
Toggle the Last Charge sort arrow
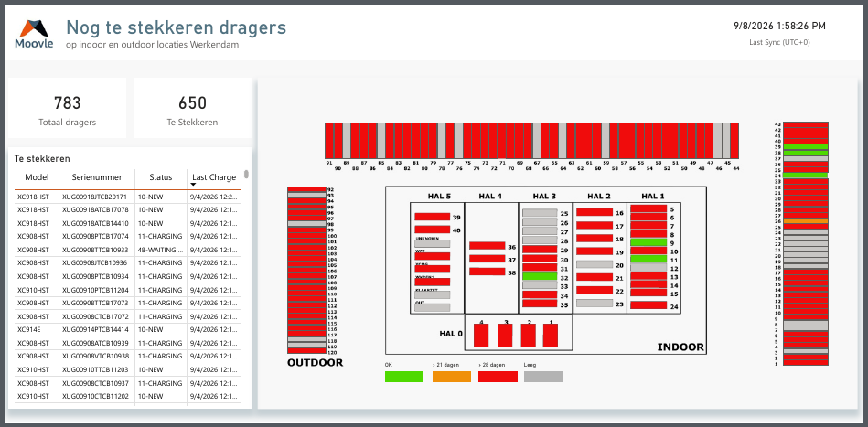pyautogui.click(x=194, y=184)
